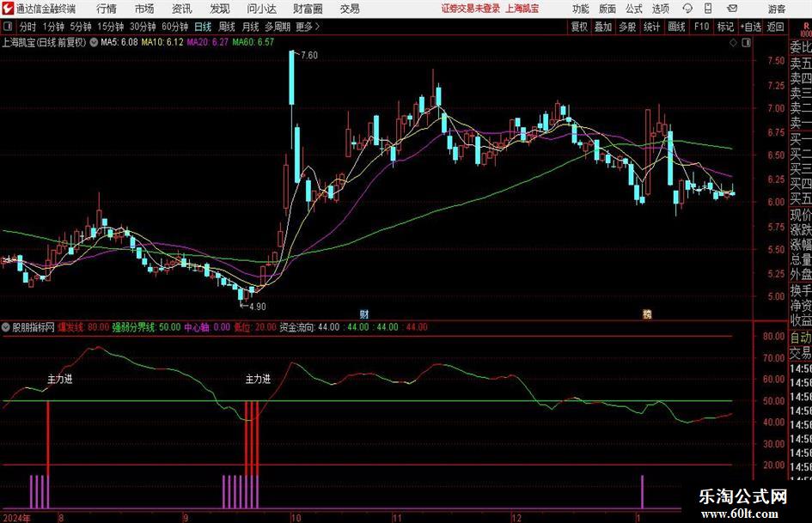Click the 资金流向: 44.00 indicator label
Screen dimensions: 812x523
(309, 327)
